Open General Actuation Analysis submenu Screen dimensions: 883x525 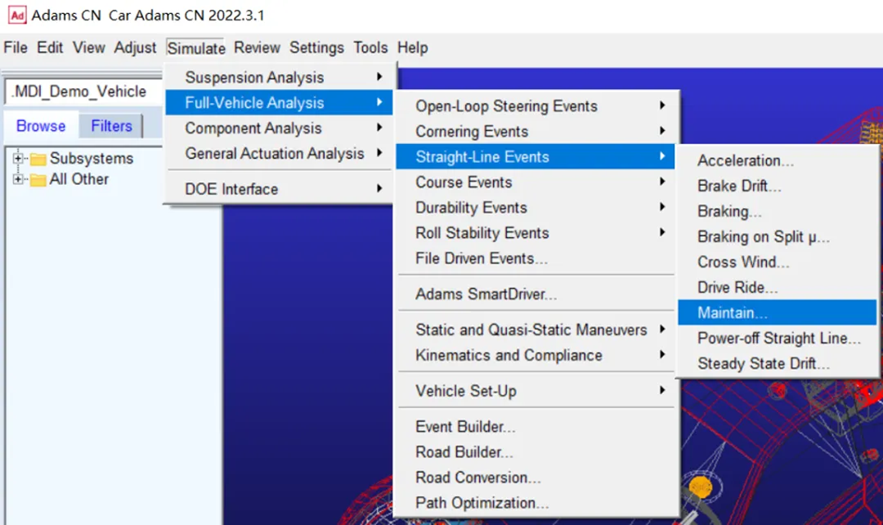tap(279, 153)
